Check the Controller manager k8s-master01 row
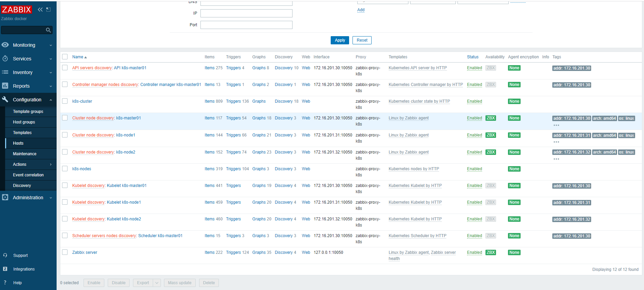Viewport: 644px width, 290px height. coord(65,84)
